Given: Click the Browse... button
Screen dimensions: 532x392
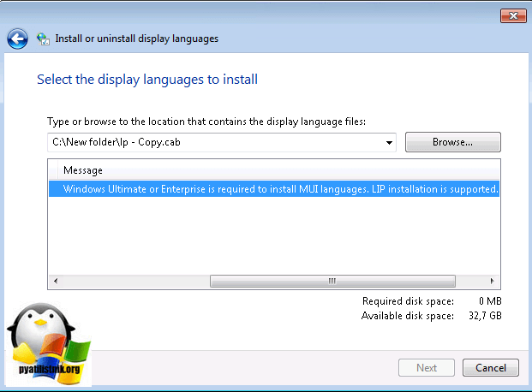Looking at the screenshot, I should pyautogui.click(x=452, y=142).
